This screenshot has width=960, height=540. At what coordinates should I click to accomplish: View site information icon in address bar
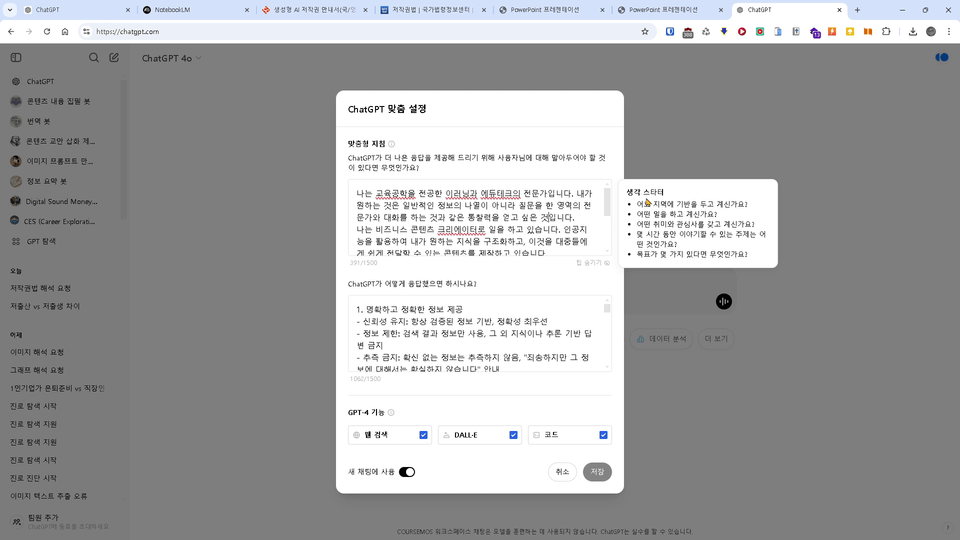pyautogui.click(x=86, y=32)
